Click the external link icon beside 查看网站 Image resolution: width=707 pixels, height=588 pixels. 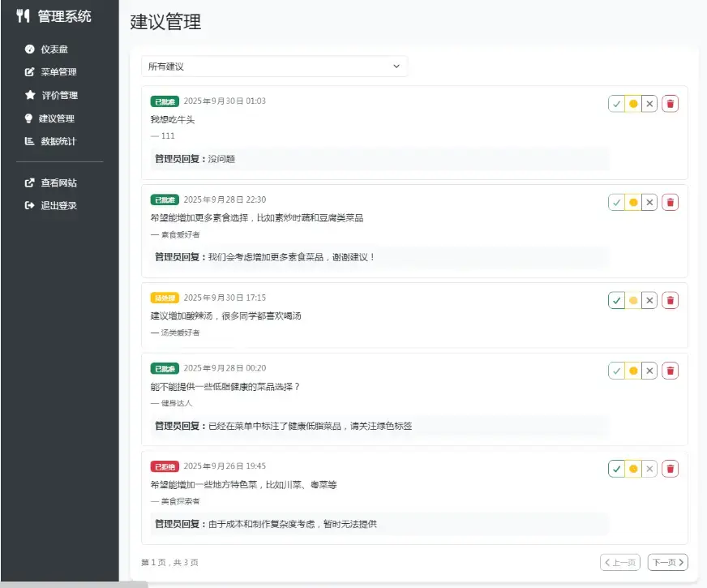pyautogui.click(x=29, y=182)
